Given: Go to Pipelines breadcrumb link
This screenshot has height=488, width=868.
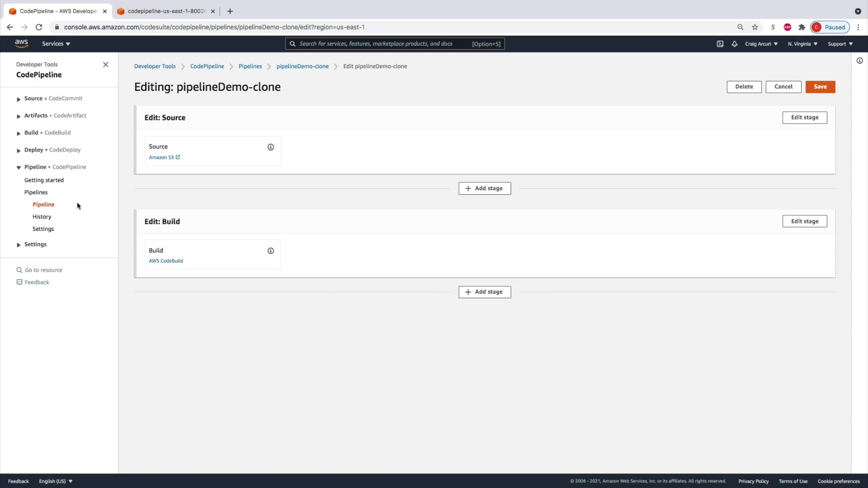Looking at the screenshot, I should click(x=250, y=66).
